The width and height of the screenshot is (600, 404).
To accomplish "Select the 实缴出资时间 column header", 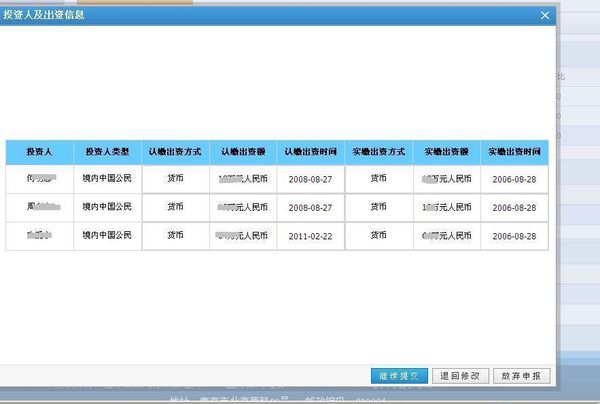I will [x=514, y=152].
